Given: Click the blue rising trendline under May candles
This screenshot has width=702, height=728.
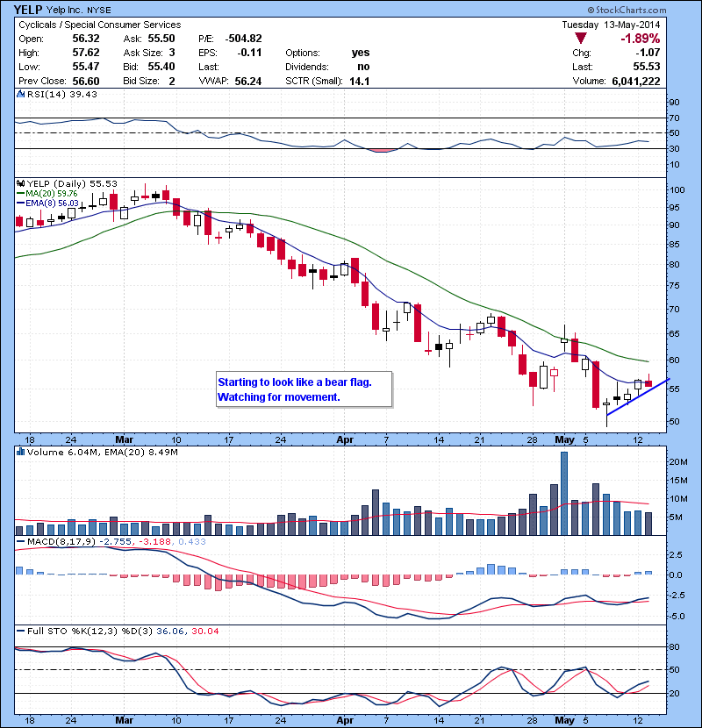Looking at the screenshot, I should point(638,397).
